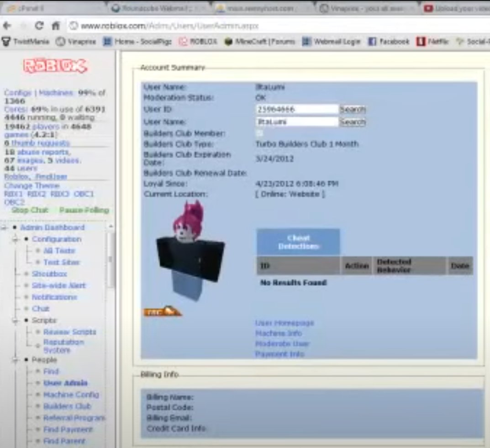Screen dimensions: 490x448
Task: Open Shoutbox in the tree
Action: (x=49, y=274)
